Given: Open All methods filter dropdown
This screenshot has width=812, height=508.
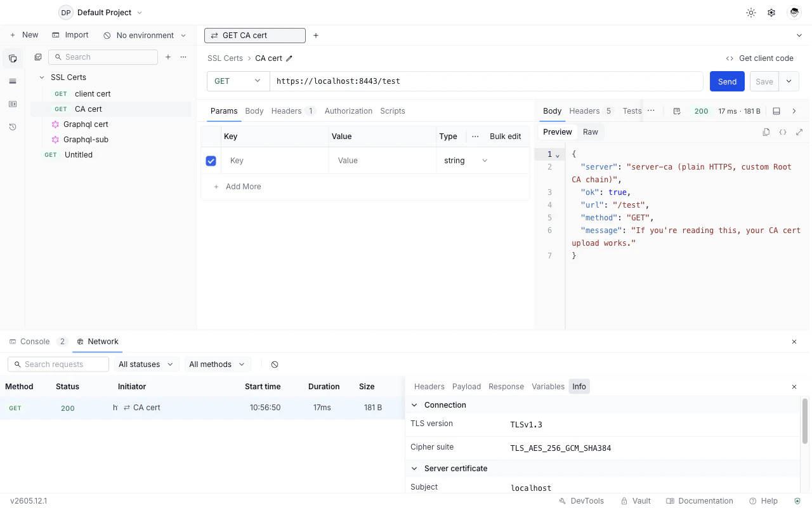Looking at the screenshot, I should (217, 364).
